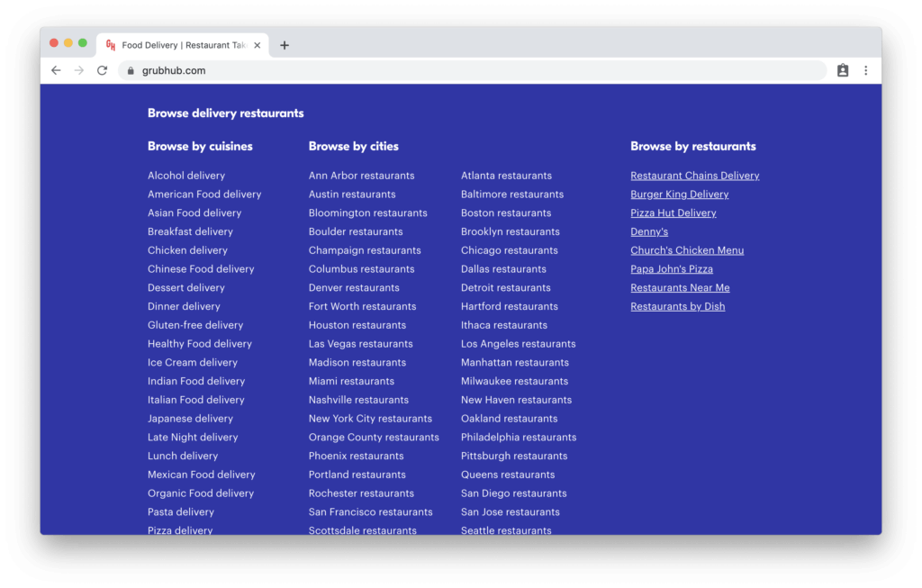This screenshot has width=922, height=588.
Task: Open Atlanta restaurants
Action: pos(506,176)
